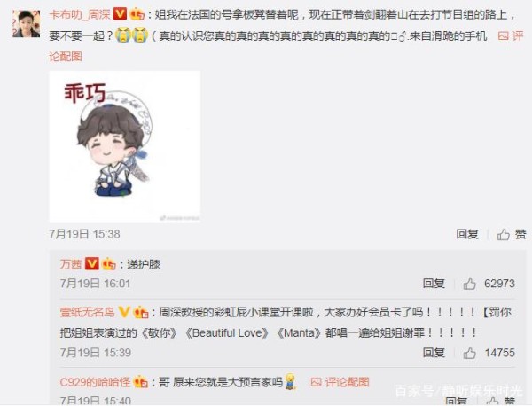Viewport: 532px width, 406px height.
Task: Like the comment with 14755 likes
Action: click(x=470, y=353)
